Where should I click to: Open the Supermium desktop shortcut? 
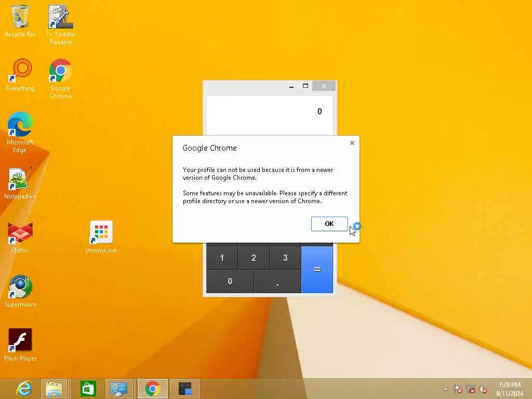[20, 291]
